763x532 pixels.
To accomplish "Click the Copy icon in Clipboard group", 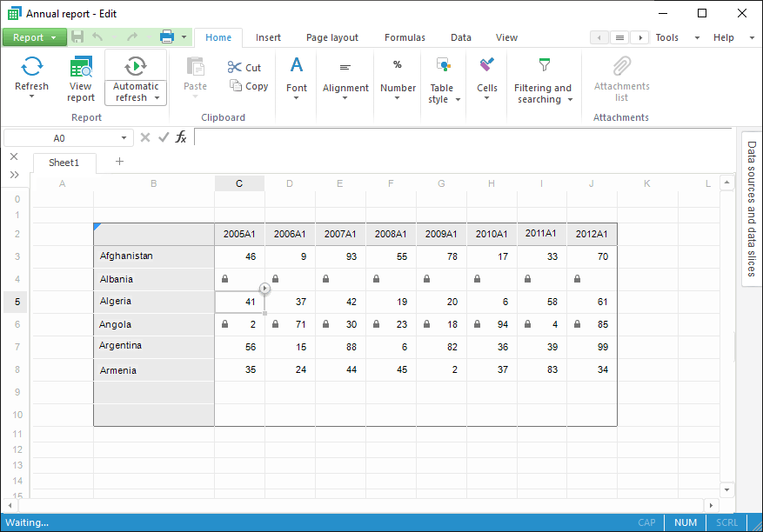I will tap(236, 85).
